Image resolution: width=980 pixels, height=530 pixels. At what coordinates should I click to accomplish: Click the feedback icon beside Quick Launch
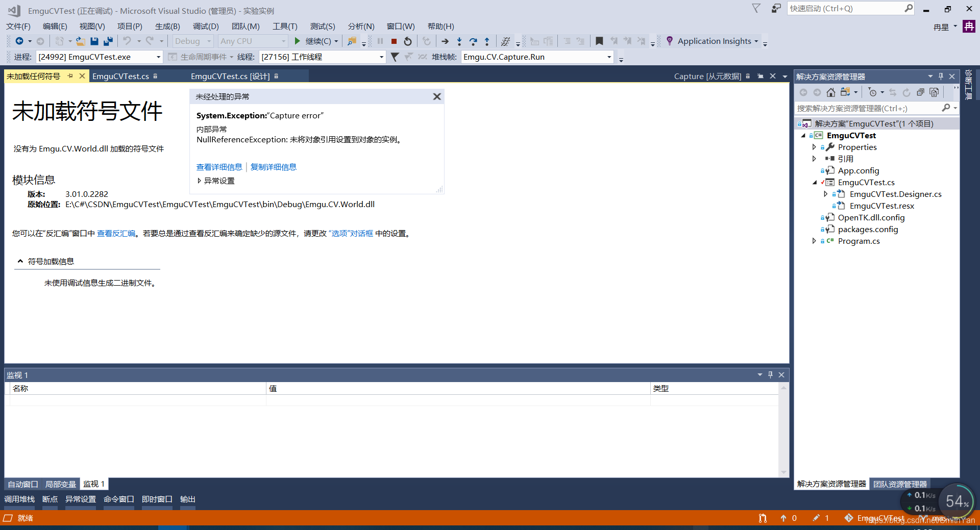pos(776,8)
